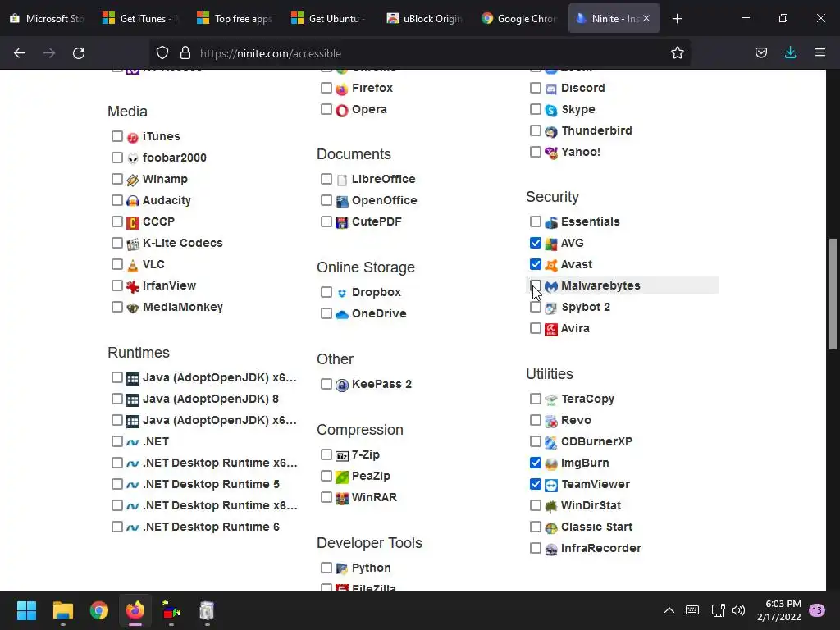Click the VLC cone icon
840x630 pixels.
tap(133, 265)
